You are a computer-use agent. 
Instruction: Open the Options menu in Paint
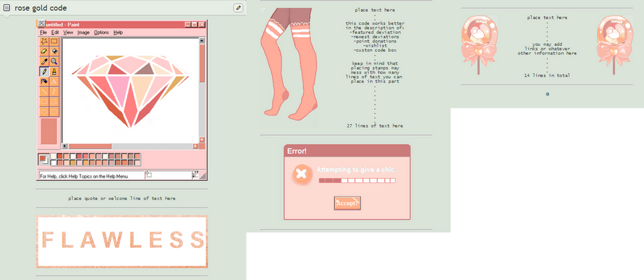coord(101,33)
